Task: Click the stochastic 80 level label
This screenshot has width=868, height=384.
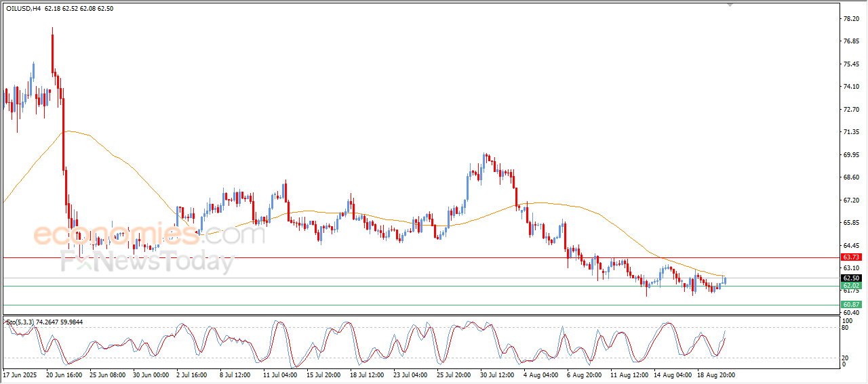Action: [846, 328]
